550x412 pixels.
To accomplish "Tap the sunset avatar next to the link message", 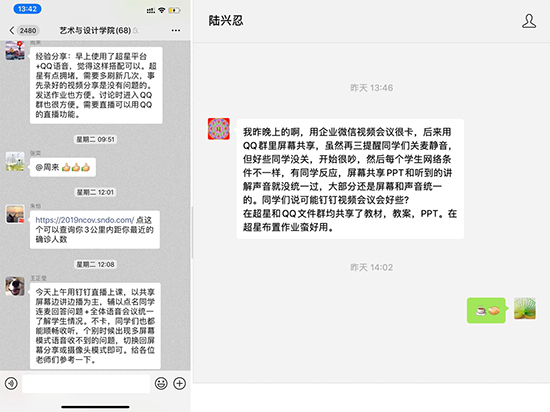I will coord(15,214).
